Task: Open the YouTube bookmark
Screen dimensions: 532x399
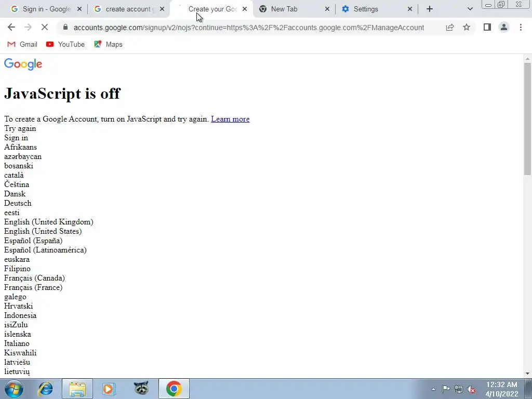Action: (65, 45)
